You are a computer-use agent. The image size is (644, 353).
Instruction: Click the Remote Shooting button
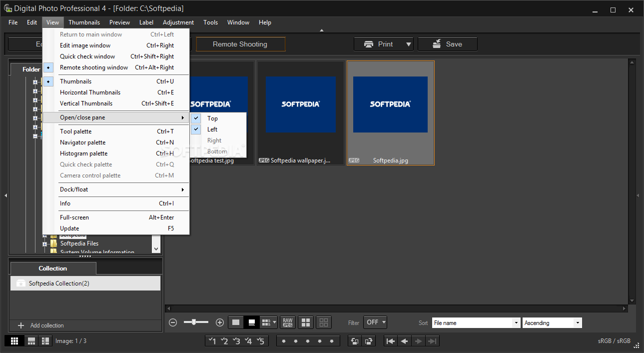[x=240, y=44]
